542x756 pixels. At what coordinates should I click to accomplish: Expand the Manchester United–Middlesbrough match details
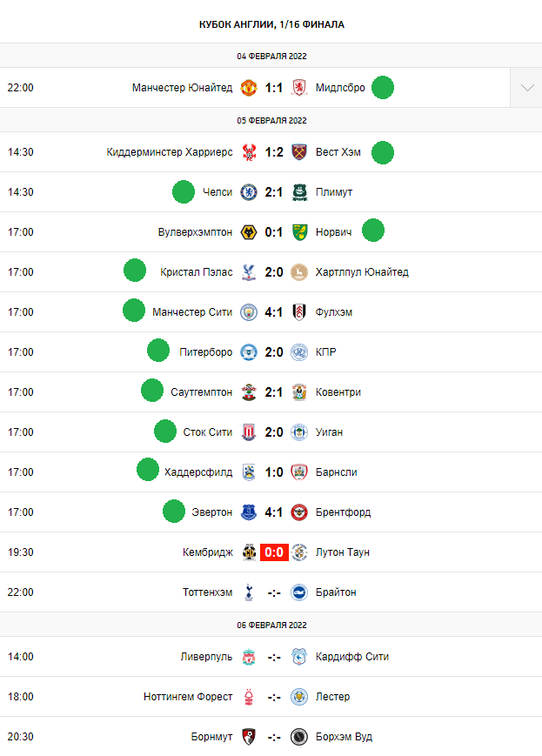pos(526,88)
